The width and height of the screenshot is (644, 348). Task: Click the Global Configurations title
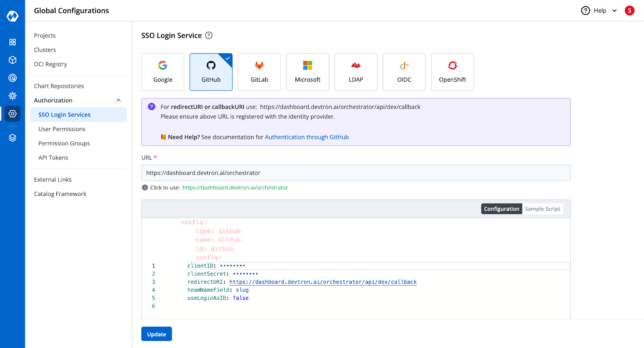tap(71, 10)
